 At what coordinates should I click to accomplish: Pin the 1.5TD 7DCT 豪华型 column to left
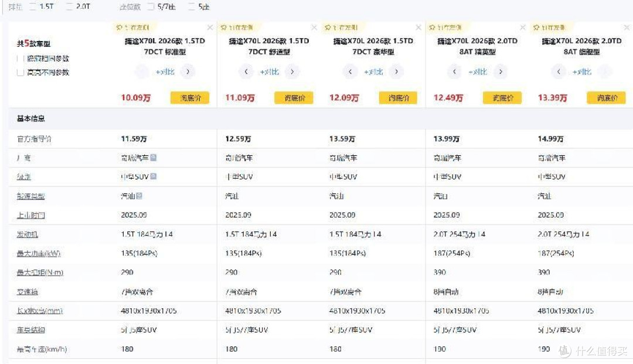pyautogui.click(x=341, y=28)
